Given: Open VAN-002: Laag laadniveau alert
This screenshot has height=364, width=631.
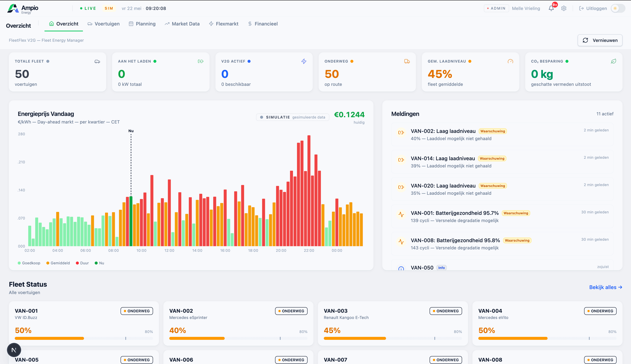Looking at the screenshot, I should pyautogui.click(x=502, y=135).
